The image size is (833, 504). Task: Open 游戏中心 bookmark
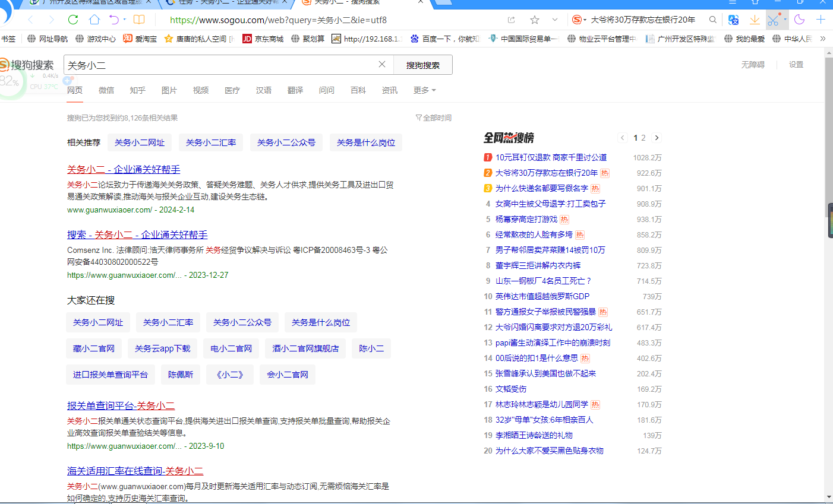click(x=96, y=39)
